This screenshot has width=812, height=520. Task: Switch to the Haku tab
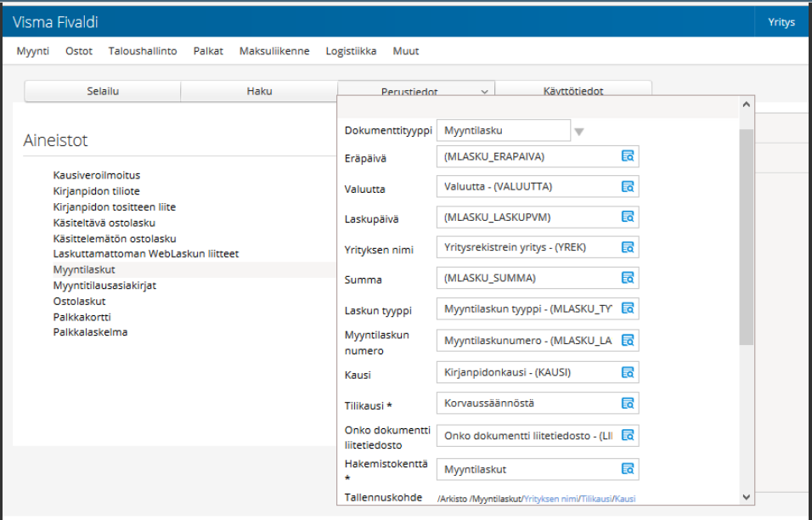259,91
